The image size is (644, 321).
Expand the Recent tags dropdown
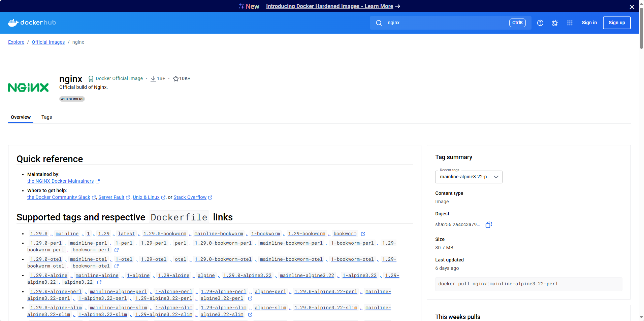click(x=469, y=177)
